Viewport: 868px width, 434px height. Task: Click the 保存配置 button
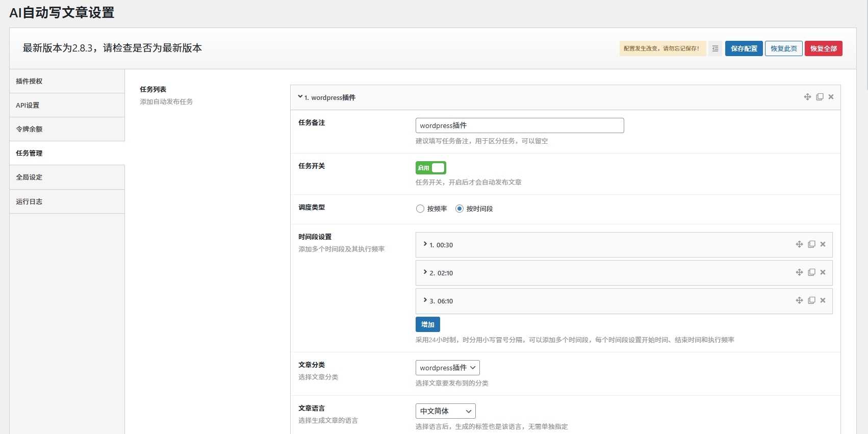tap(744, 48)
